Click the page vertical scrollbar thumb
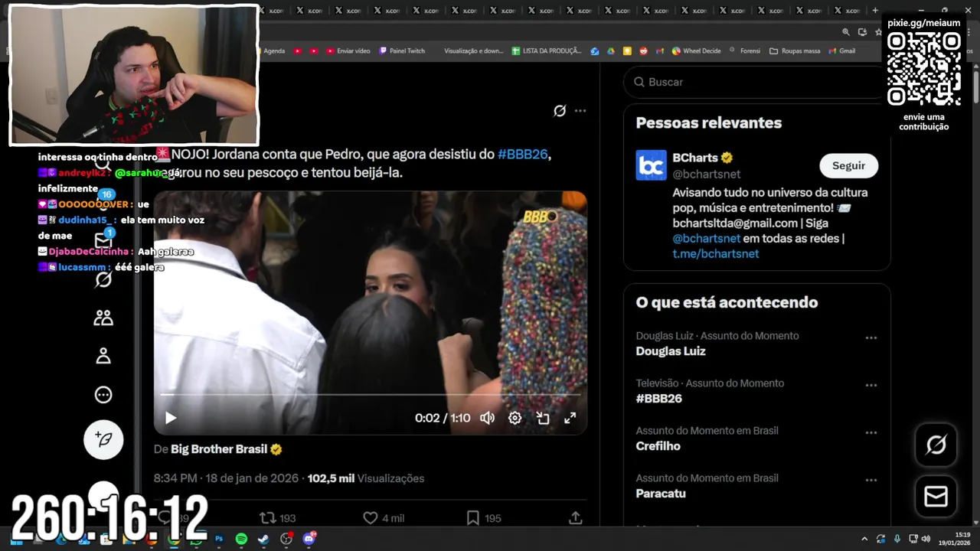This screenshot has height=551, width=980. point(975,87)
